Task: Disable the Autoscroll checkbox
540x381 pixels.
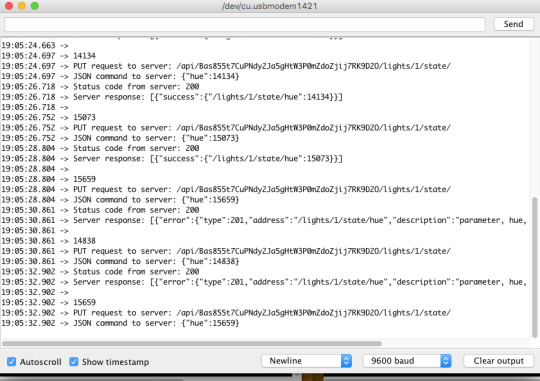Action: coord(11,361)
